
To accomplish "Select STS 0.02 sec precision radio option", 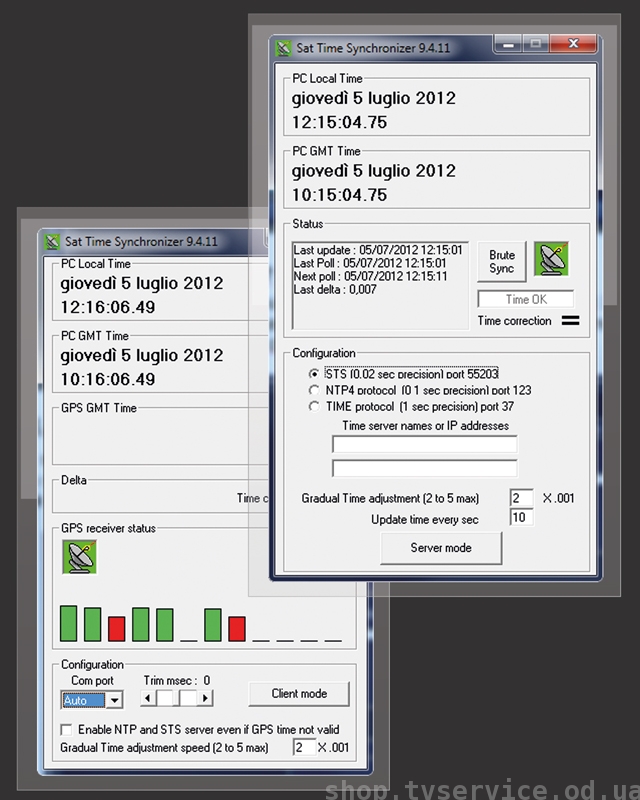I will 315,373.
